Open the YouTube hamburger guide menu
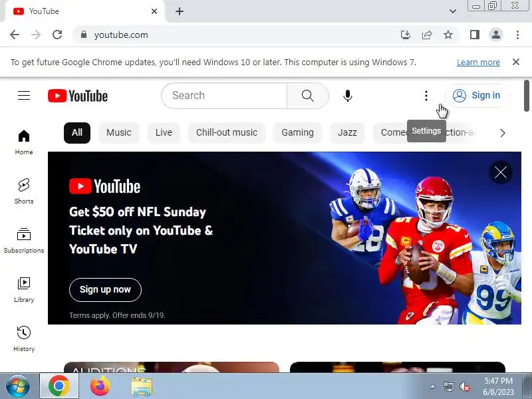 click(24, 96)
